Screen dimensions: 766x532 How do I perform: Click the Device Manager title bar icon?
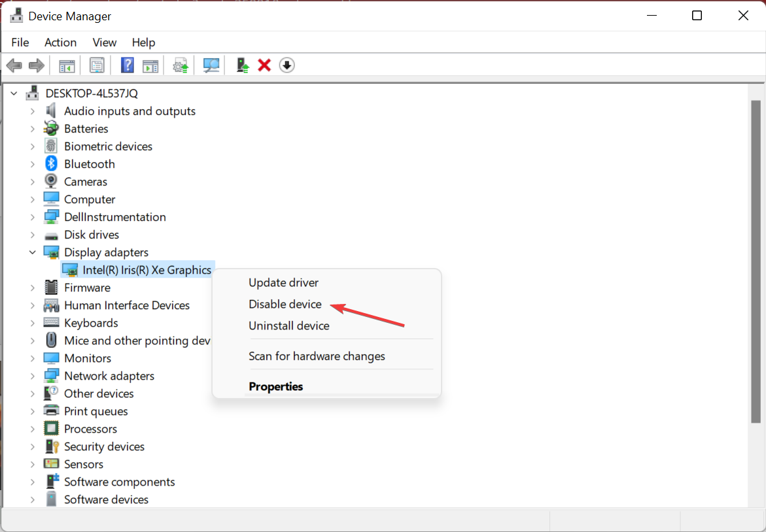(x=16, y=16)
